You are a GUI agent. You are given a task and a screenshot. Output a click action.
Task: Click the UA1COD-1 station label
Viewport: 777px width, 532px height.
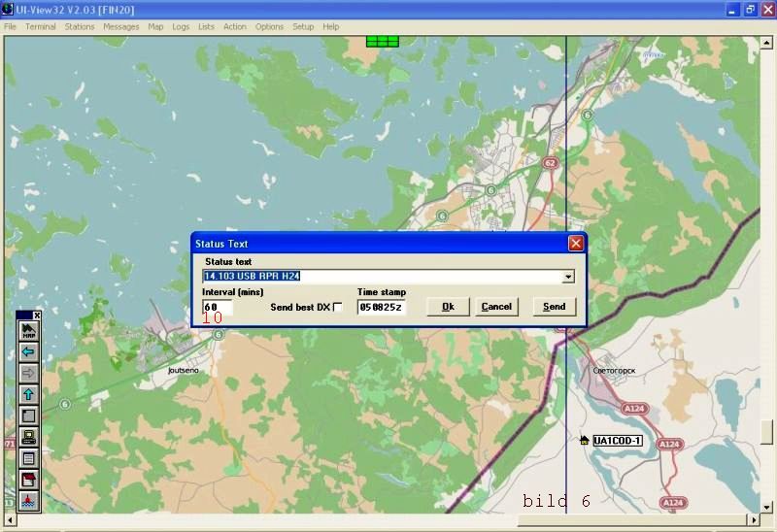click(618, 441)
